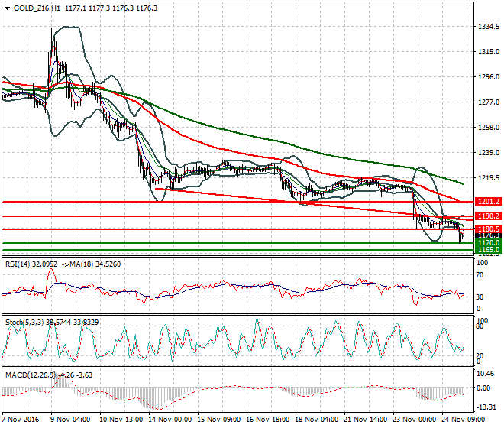Click the current price label 1176.3
This screenshot has height=428, width=504.
(489, 235)
